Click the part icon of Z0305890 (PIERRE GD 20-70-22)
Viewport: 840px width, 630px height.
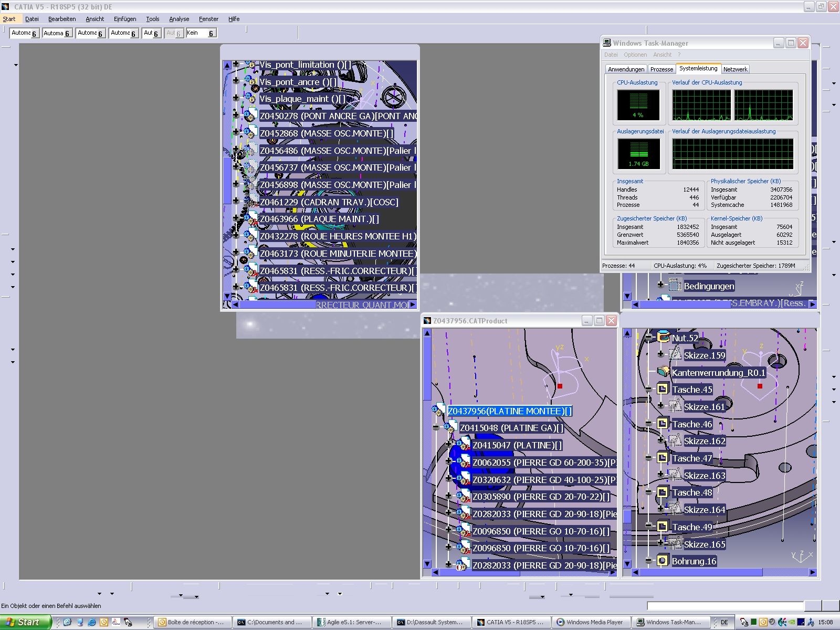click(464, 496)
